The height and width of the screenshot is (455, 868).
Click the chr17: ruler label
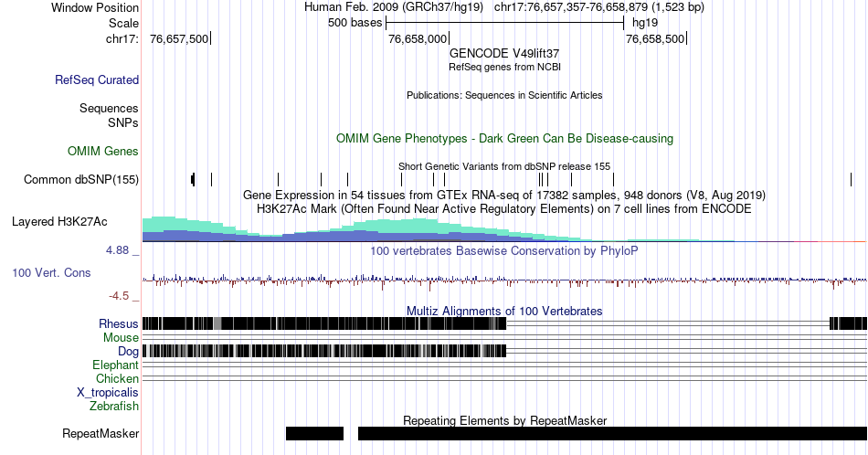point(122,38)
